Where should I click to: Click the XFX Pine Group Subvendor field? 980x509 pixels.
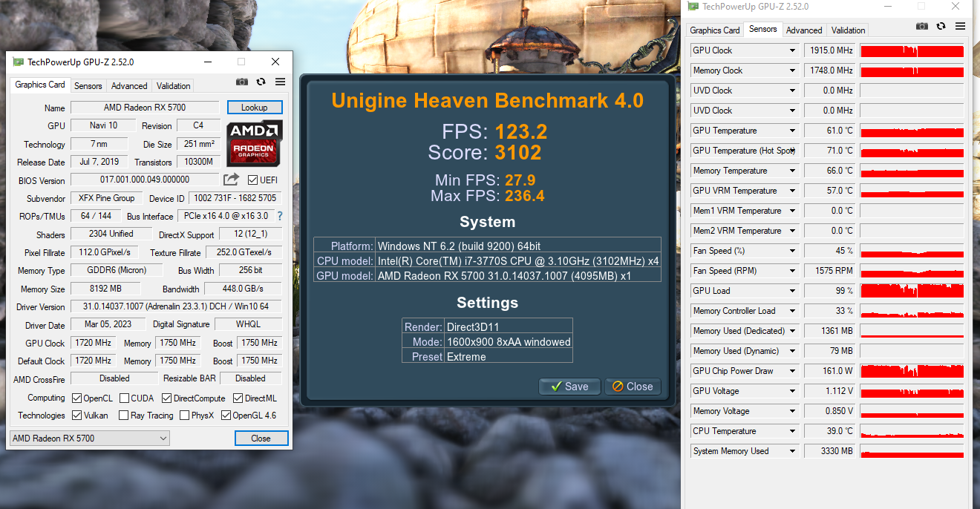coord(106,198)
